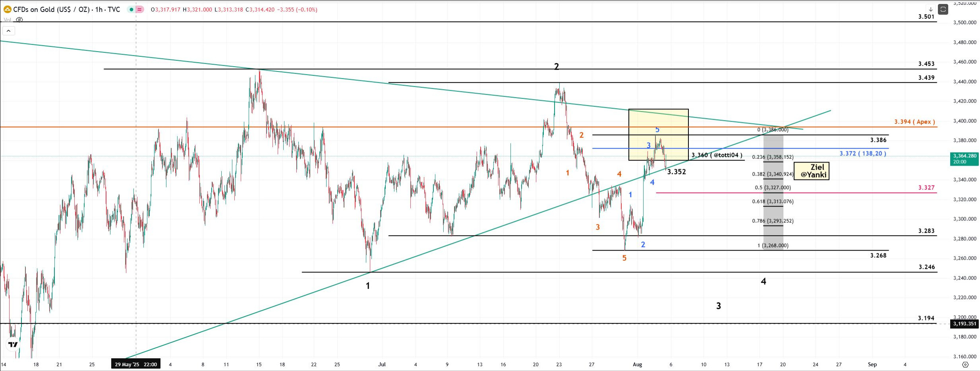The height and width of the screenshot is (371, 980).
Task: Click the 29 May '25 22:00 time label
Action: click(136, 364)
